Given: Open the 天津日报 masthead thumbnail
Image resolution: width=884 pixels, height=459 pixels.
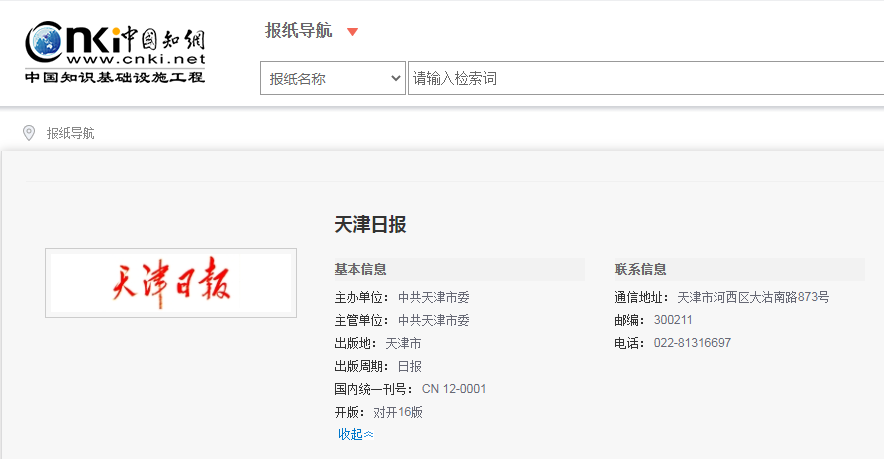Looking at the screenshot, I should coord(171,283).
